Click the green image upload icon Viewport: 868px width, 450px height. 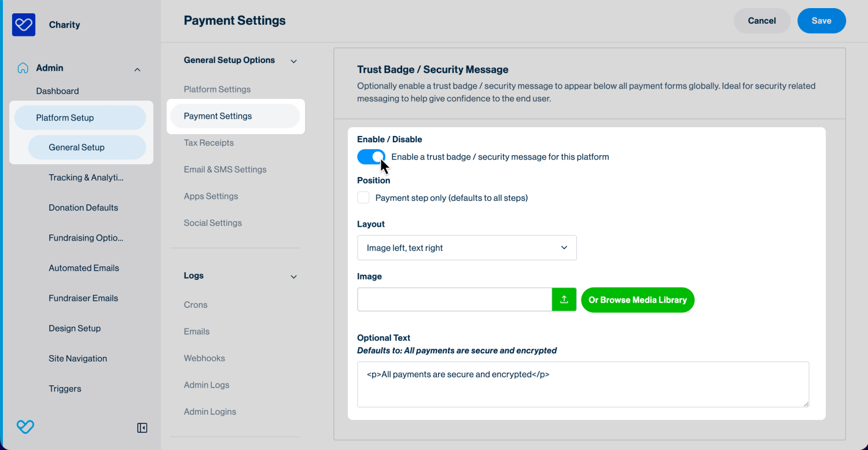coord(564,300)
